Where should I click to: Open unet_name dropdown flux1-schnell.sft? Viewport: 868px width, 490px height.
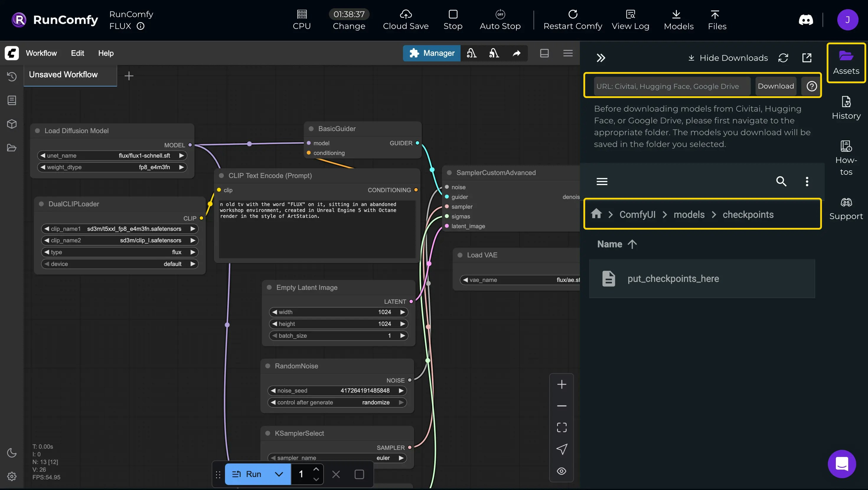coord(112,156)
